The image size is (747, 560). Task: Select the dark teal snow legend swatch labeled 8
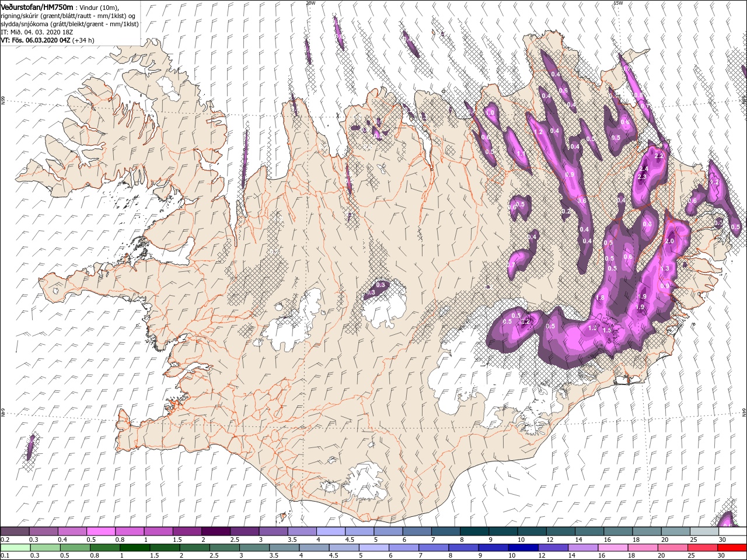474,531
